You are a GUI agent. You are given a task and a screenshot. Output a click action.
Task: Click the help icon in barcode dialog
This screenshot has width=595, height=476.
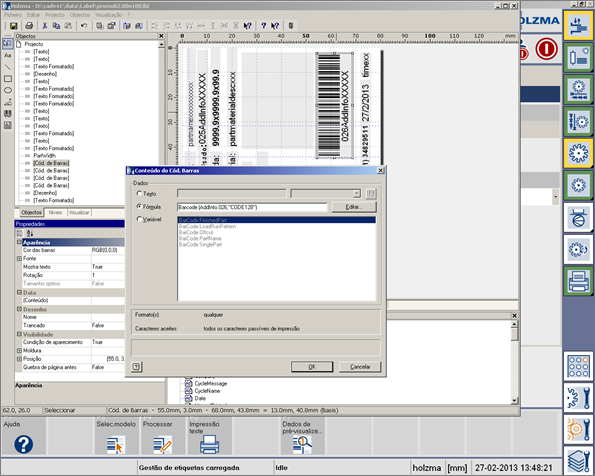click(x=136, y=367)
